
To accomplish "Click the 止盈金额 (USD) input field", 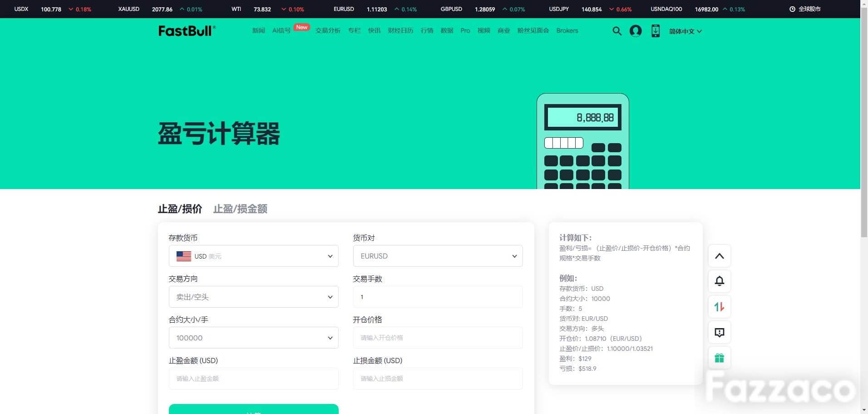I will [254, 379].
